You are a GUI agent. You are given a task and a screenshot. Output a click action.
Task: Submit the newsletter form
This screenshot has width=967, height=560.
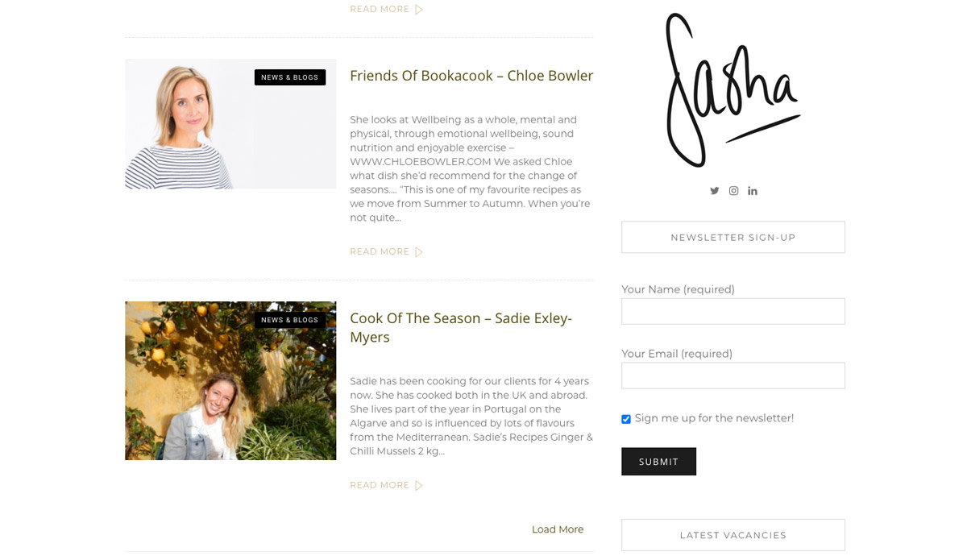pos(658,462)
